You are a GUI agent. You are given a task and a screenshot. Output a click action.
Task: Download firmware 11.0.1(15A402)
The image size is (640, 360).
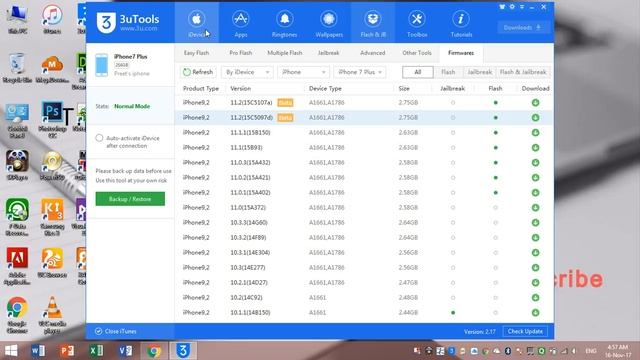pyautogui.click(x=535, y=193)
